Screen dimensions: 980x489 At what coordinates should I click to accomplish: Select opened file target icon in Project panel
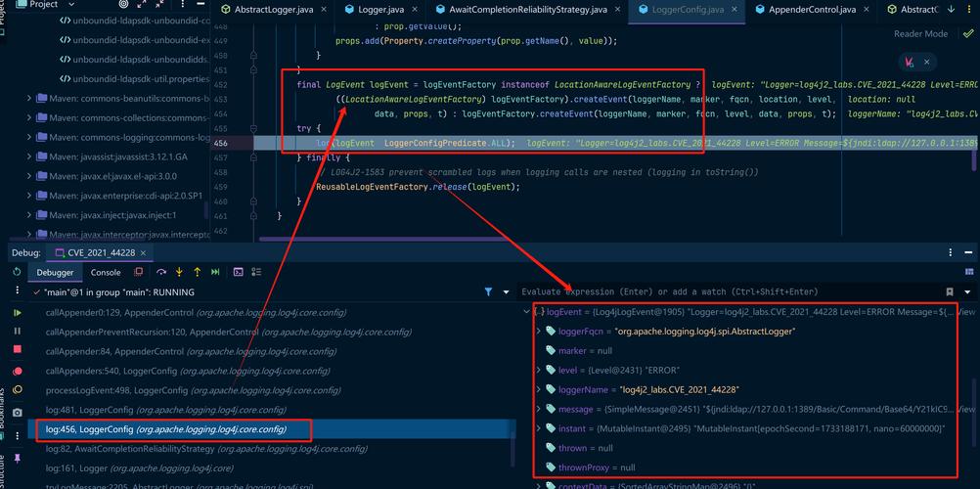[123, 4]
